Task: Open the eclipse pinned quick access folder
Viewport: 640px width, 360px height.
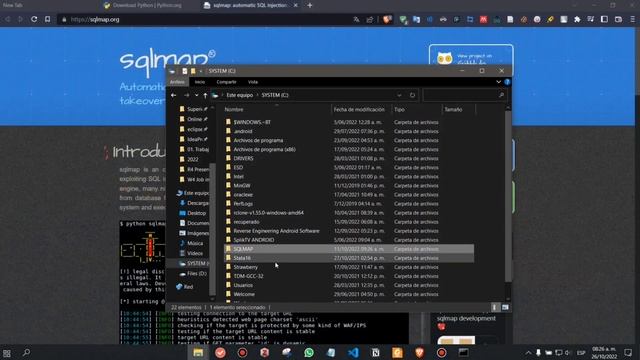Action: click(x=193, y=129)
